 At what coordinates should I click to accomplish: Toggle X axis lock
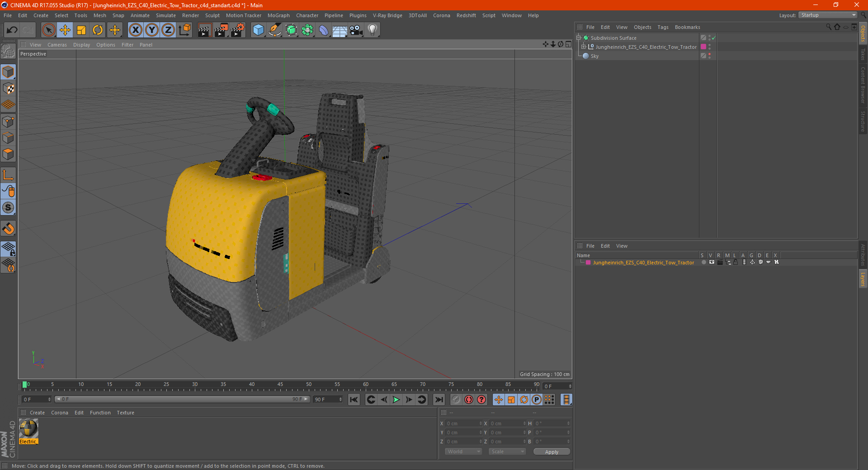click(135, 30)
